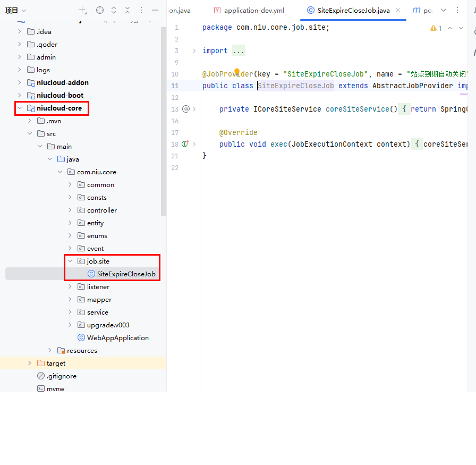476x465 pixels.
Task: Click the new file plus icon in project panel
Action: click(x=82, y=10)
